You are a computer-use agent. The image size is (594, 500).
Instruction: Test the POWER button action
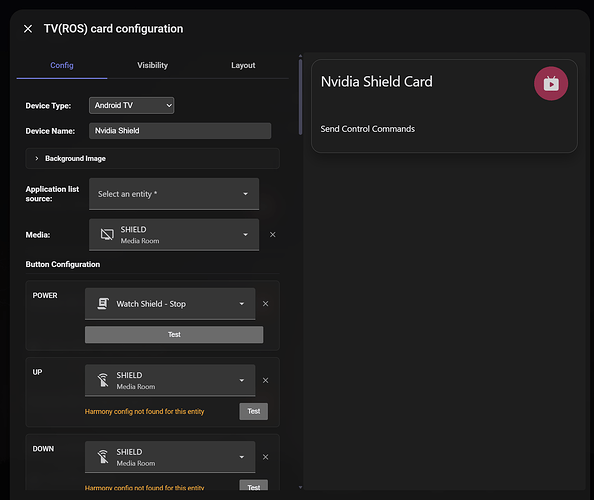click(x=174, y=335)
